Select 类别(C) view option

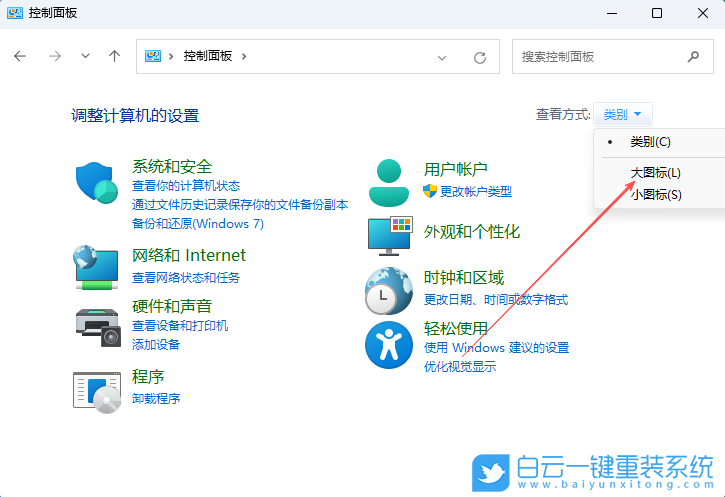tap(650, 142)
